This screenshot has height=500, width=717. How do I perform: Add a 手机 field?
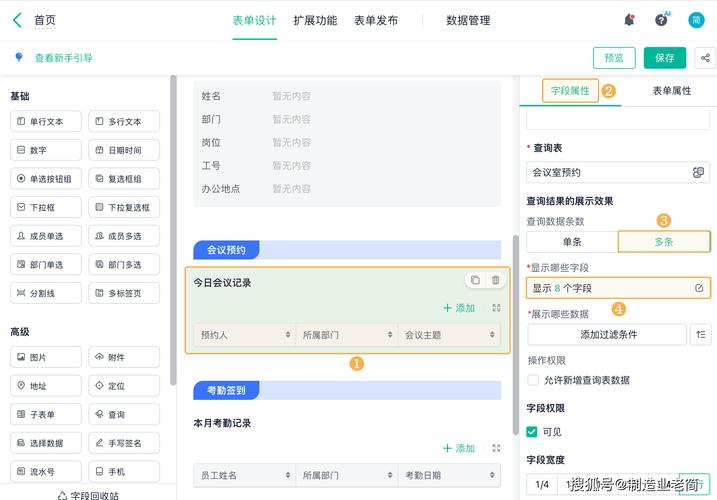pos(124,472)
